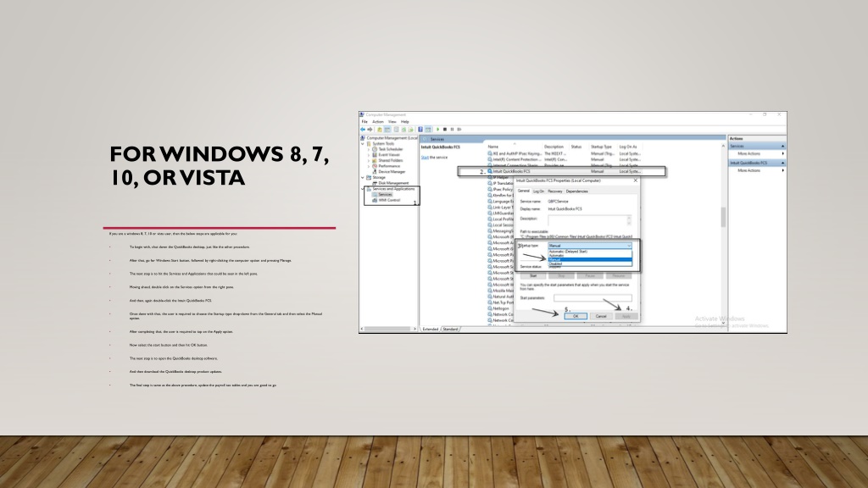
Task: Click the services list vertical scrollbar thumb
Action: pyautogui.click(x=723, y=217)
